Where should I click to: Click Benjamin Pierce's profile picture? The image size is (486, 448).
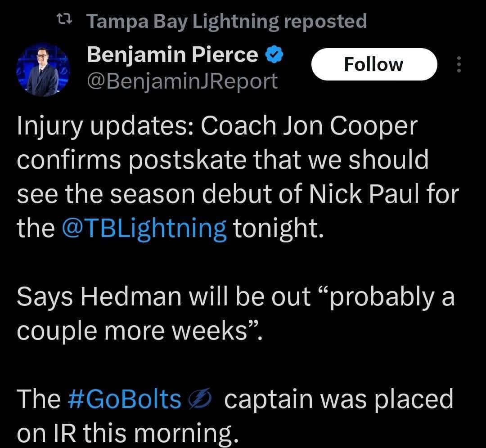(x=43, y=71)
